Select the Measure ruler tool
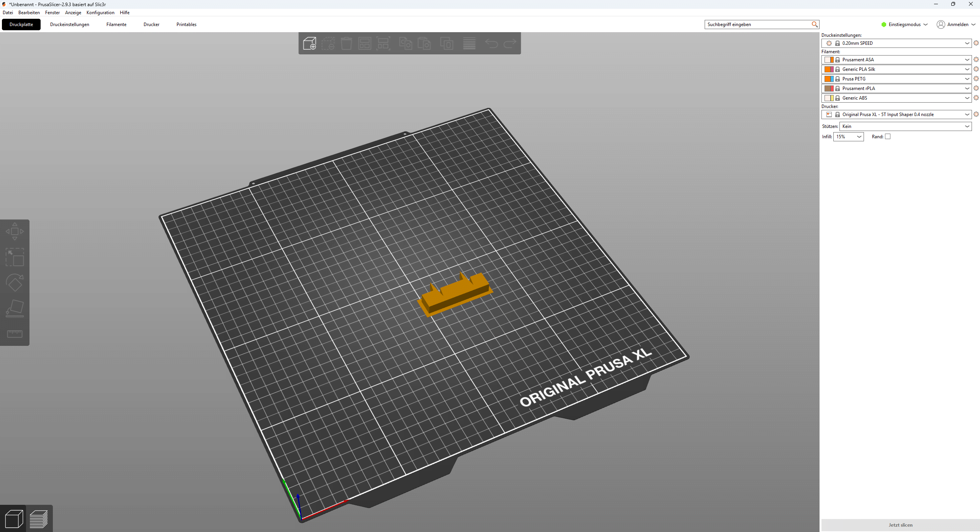 click(15, 334)
